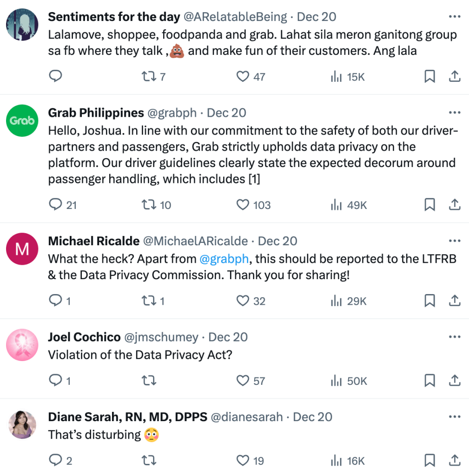Retweet the Sentiments for the day post
This screenshot has width=469, height=476.
(x=148, y=76)
